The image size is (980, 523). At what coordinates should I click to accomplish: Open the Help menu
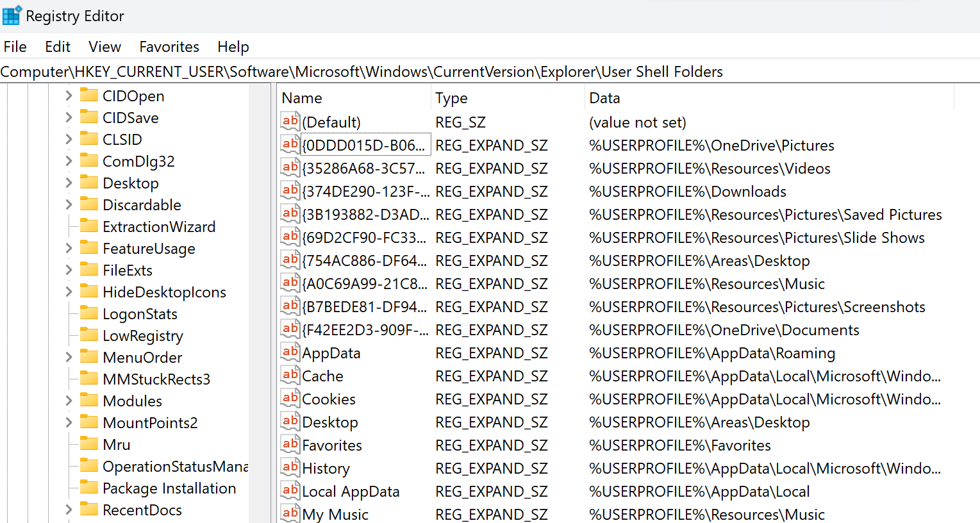233,47
